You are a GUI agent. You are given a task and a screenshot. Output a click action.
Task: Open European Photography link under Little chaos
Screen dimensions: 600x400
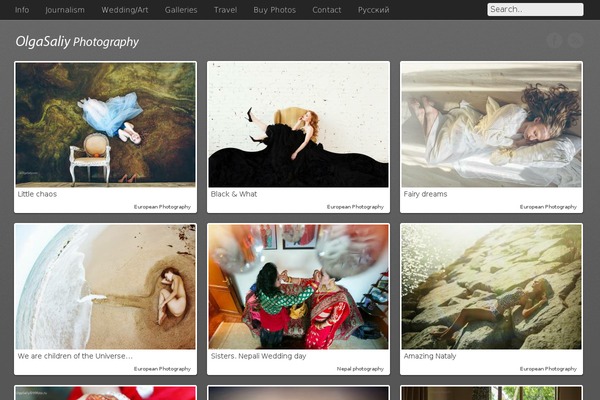(162, 207)
